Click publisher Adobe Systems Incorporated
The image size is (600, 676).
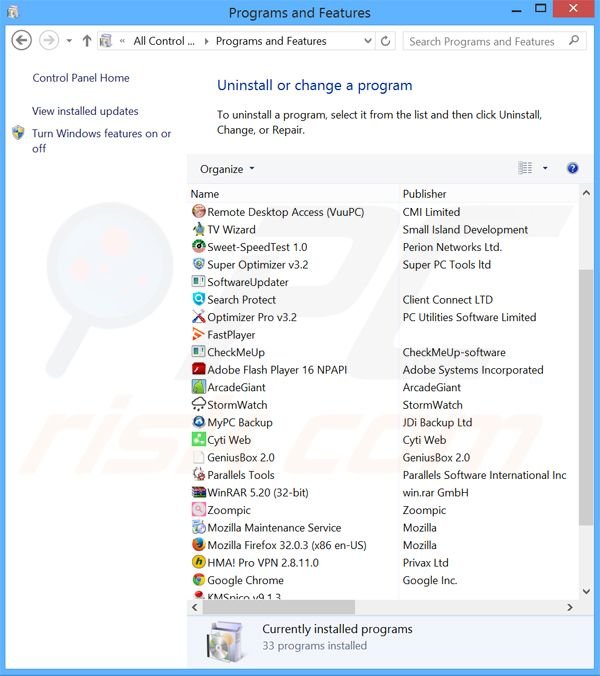pos(473,370)
